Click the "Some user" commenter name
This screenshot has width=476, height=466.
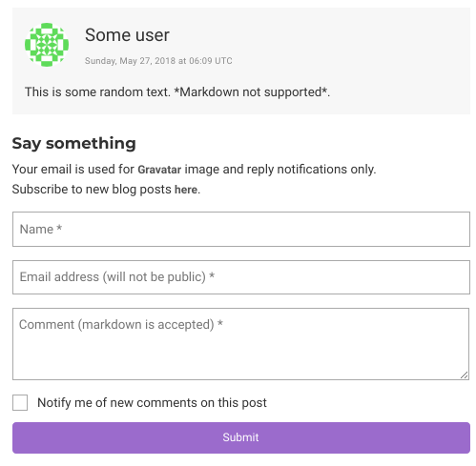(127, 35)
